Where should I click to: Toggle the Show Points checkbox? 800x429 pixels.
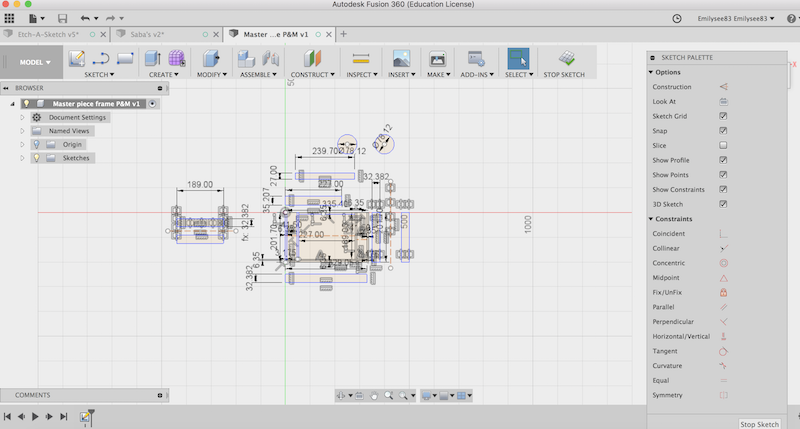[x=723, y=174]
